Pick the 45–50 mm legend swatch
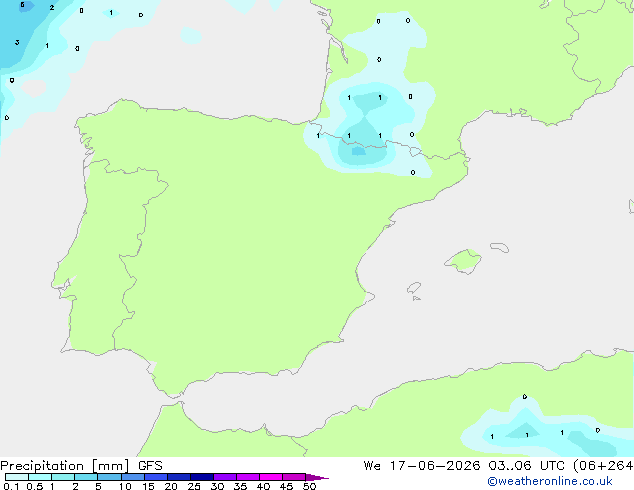634x490 pixels. coord(294,477)
